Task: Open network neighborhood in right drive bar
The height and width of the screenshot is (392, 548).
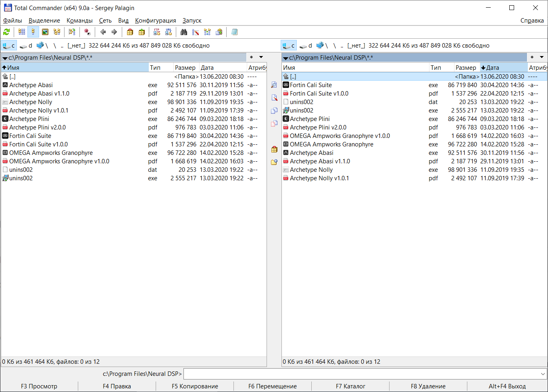Action: coord(322,46)
